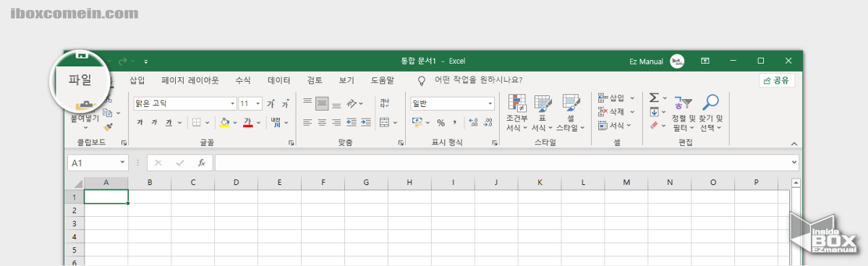Increase the font size
Viewport: 868px width, 266px height.
(271, 104)
